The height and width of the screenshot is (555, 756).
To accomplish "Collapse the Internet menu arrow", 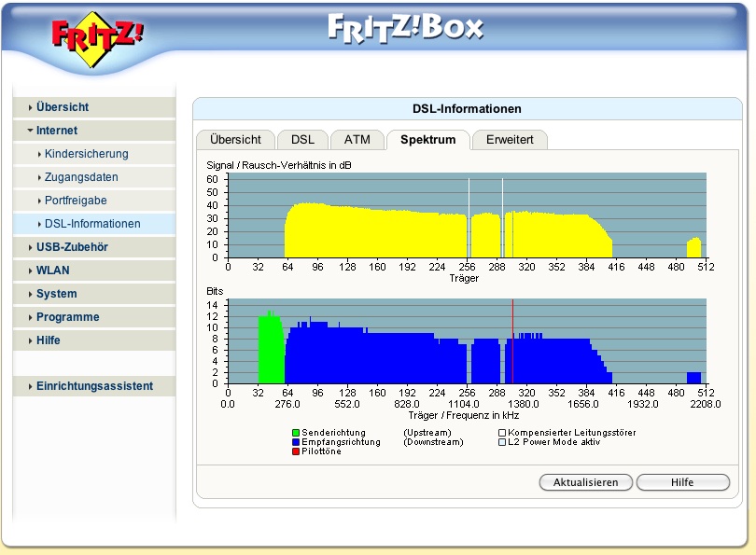I will point(31,131).
